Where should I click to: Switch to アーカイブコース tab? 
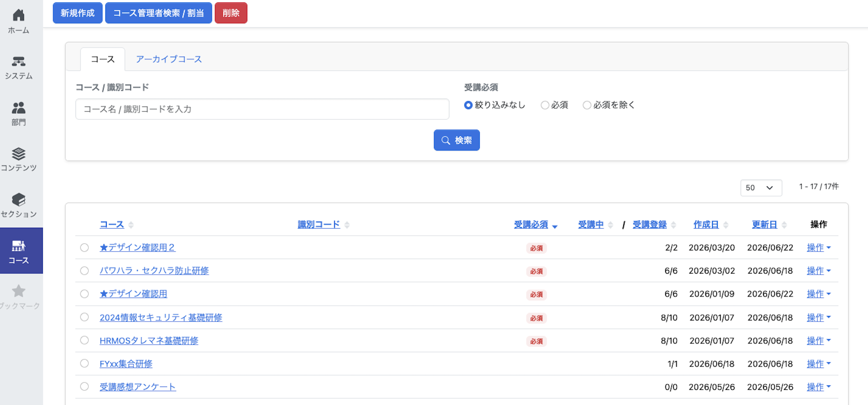click(x=169, y=59)
